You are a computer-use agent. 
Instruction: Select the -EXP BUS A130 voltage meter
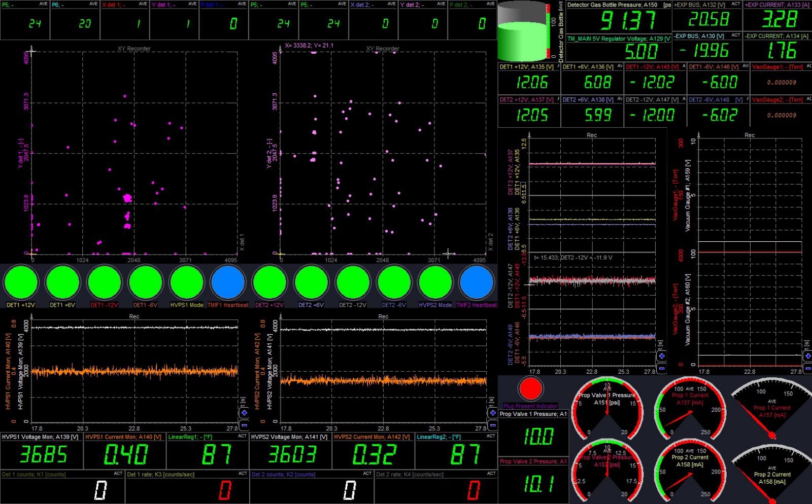[x=707, y=47]
